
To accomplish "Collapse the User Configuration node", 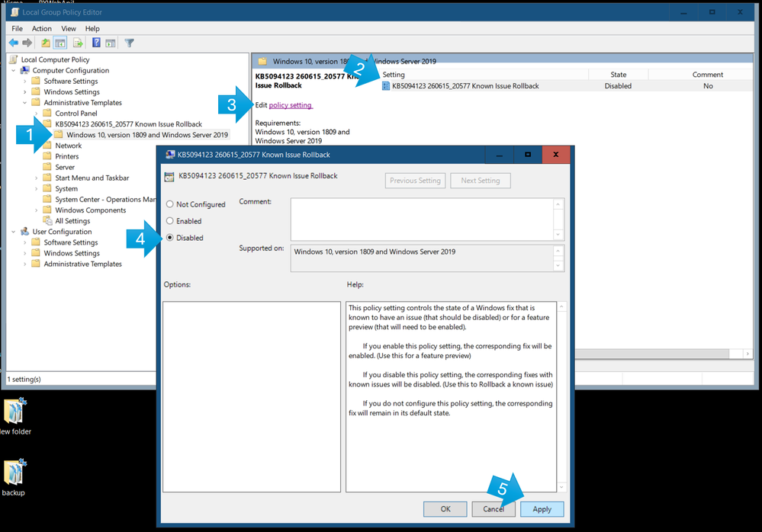I will [x=14, y=232].
